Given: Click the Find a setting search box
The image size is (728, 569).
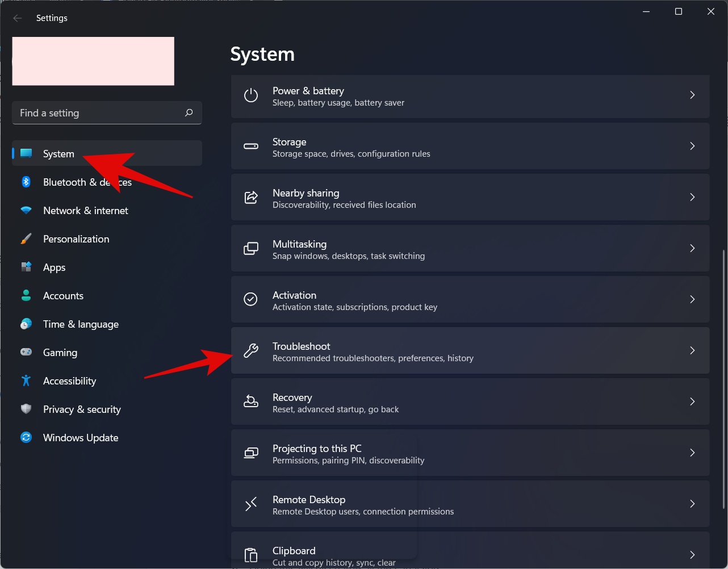Looking at the screenshot, I should pos(107,112).
